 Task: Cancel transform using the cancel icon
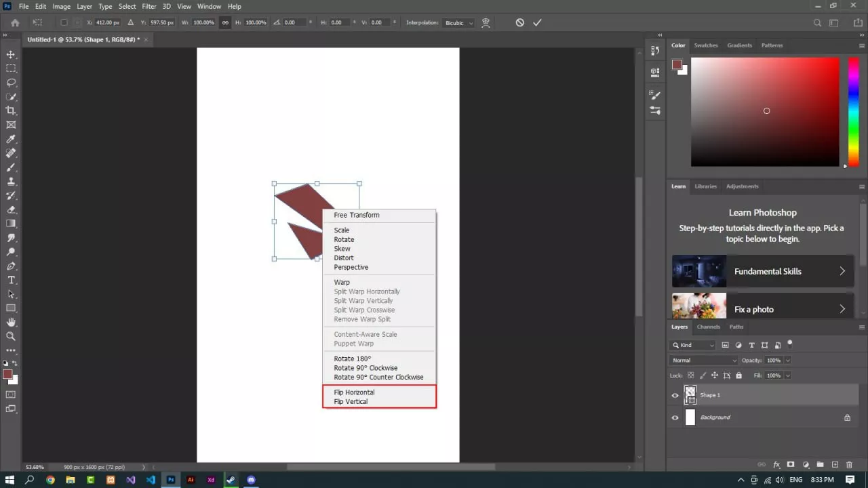pyautogui.click(x=519, y=22)
